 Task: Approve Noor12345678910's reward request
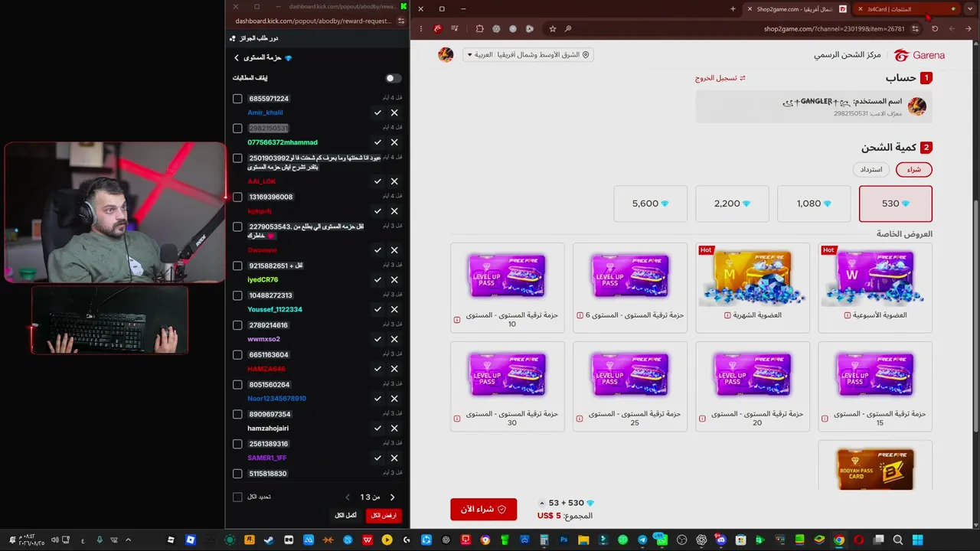pos(377,399)
